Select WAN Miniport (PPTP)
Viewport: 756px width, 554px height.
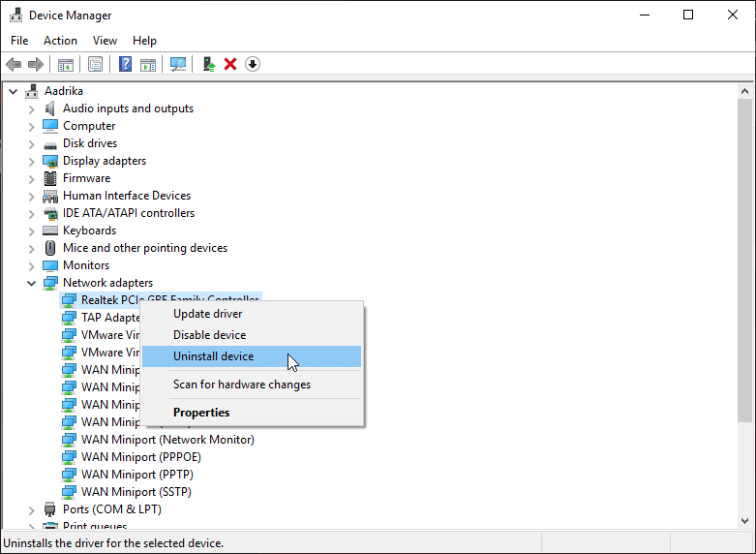click(x=136, y=475)
